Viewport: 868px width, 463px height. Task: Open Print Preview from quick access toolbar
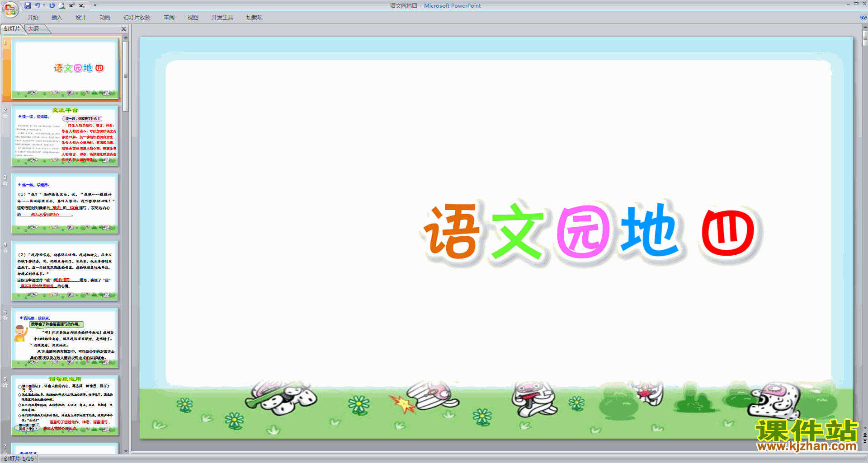[x=62, y=5]
